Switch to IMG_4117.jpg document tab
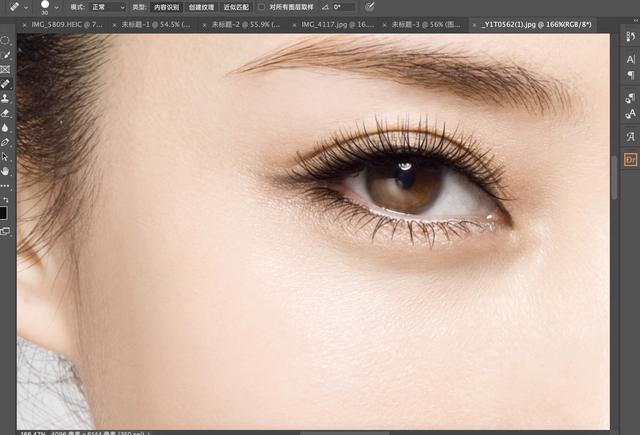 (338, 24)
